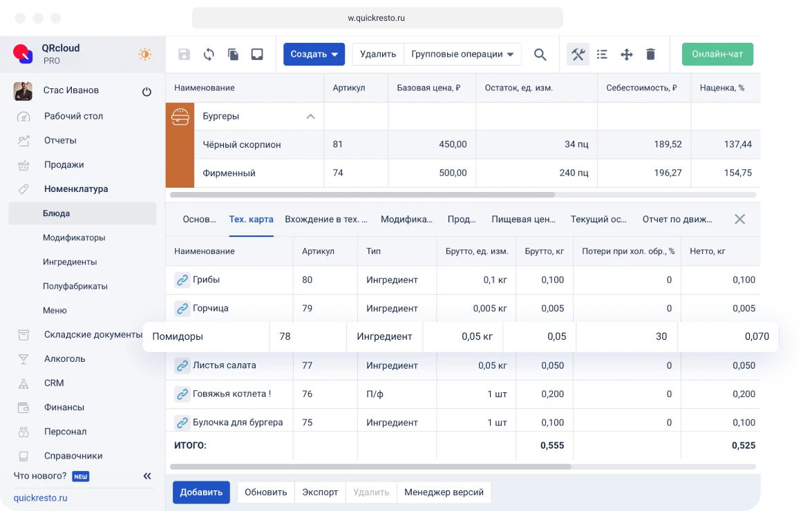Collapse the Бургеры category chevron
This screenshot has width=812, height=511.
310,117
